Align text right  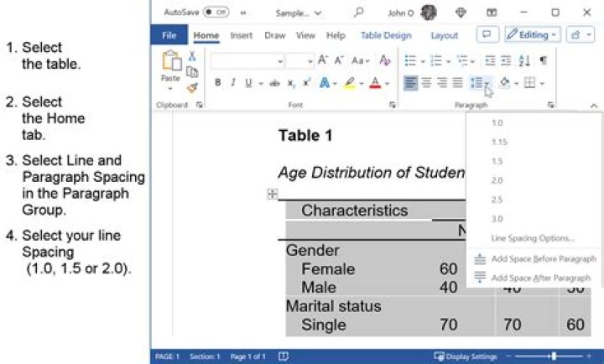442,82
